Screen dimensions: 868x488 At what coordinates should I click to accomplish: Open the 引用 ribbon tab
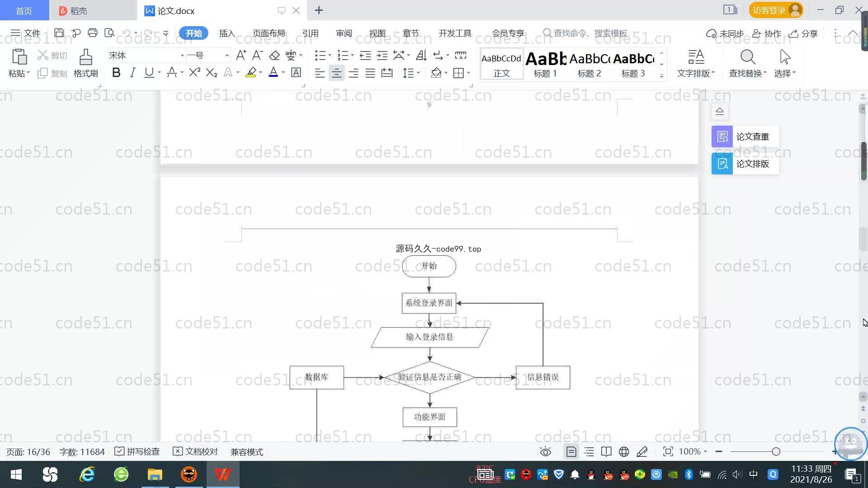tap(310, 33)
